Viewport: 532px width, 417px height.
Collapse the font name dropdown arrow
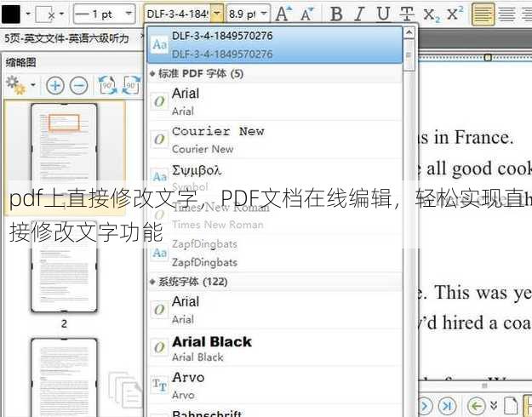[217, 14]
